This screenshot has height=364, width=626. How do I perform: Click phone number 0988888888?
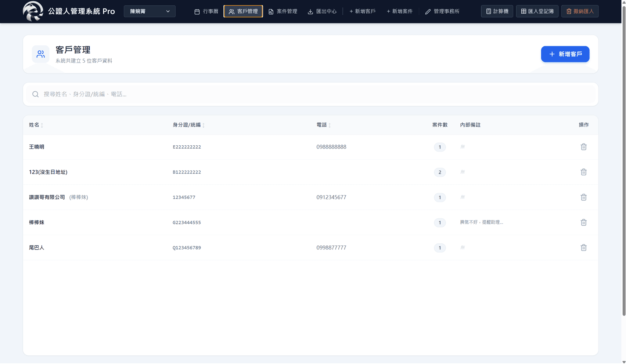point(331,147)
